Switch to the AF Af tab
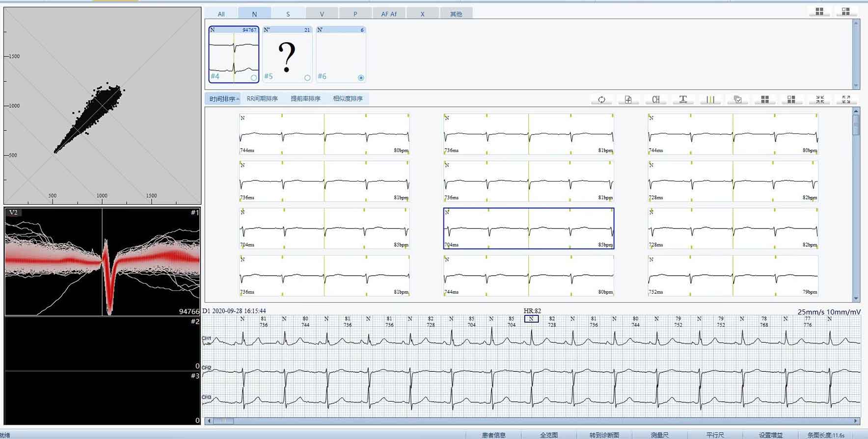 [389, 14]
